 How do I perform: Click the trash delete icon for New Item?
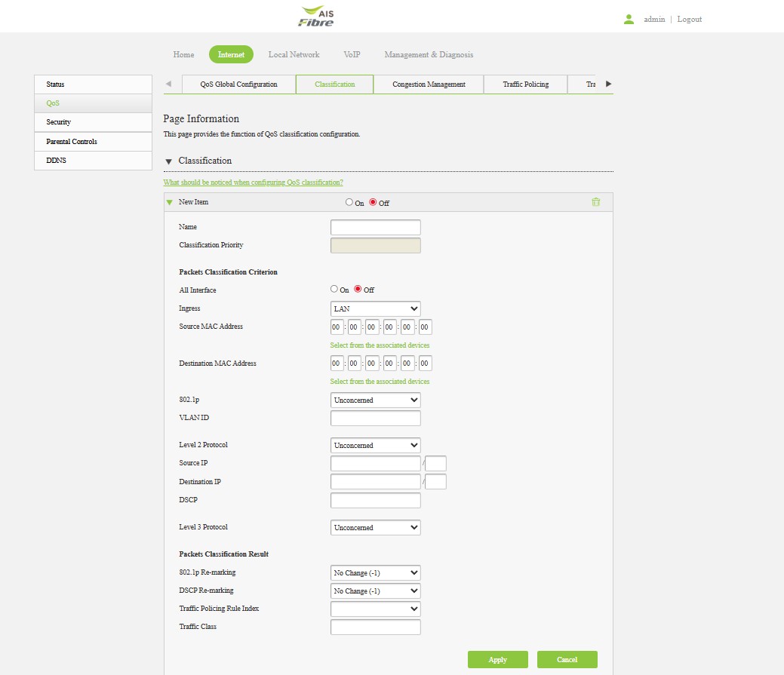595,202
